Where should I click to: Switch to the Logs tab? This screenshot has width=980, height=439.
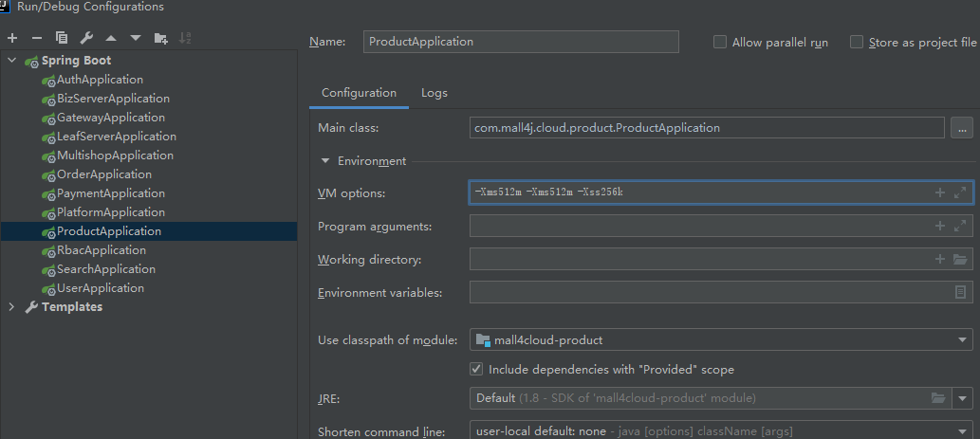[435, 93]
